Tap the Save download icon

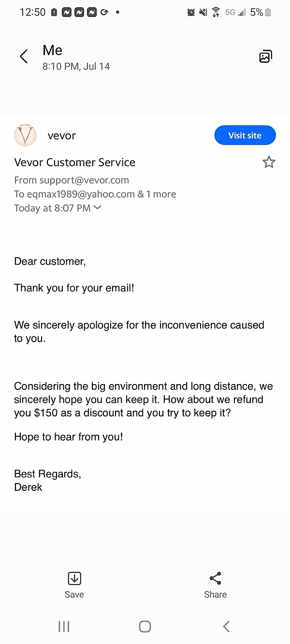pyautogui.click(x=74, y=578)
